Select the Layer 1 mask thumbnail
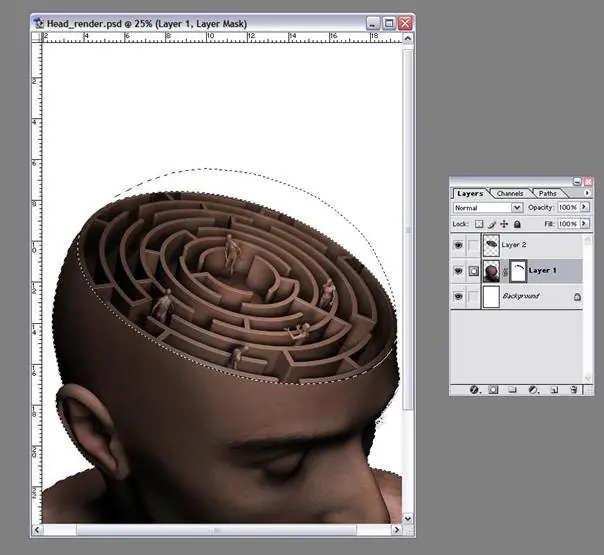This screenshot has height=555, width=604. [x=517, y=270]
